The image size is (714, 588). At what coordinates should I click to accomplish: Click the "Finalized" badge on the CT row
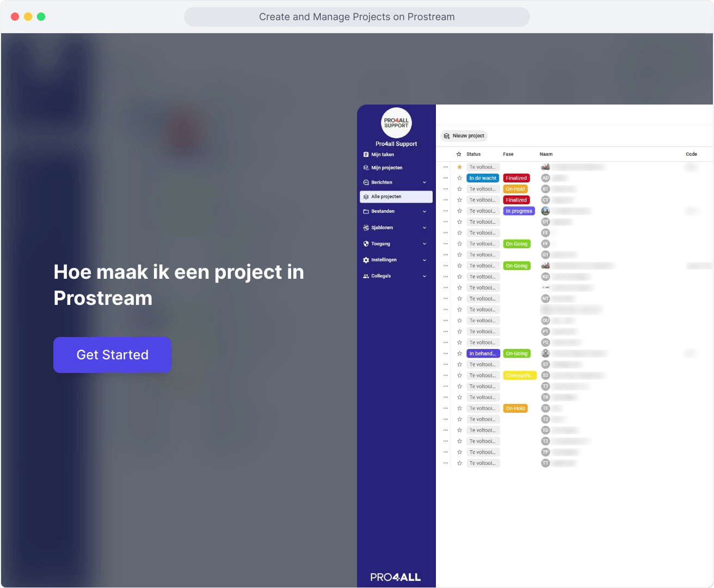coord(516,200)
